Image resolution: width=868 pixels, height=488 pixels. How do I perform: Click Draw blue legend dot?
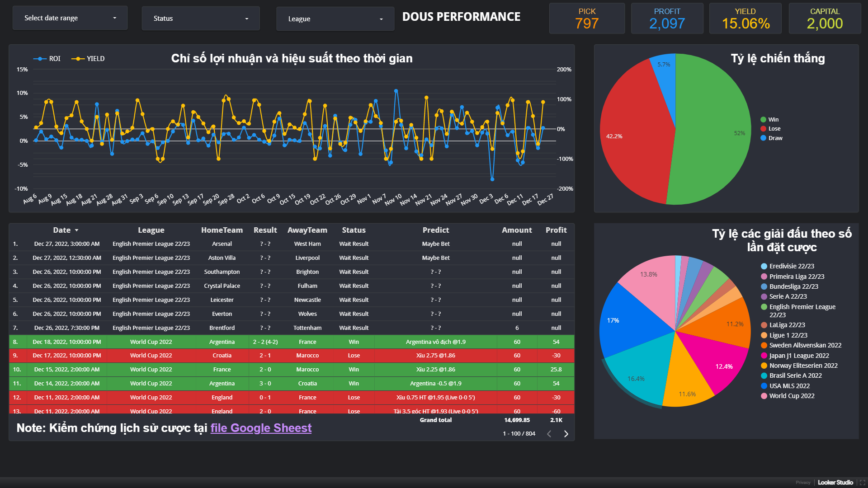763,138
